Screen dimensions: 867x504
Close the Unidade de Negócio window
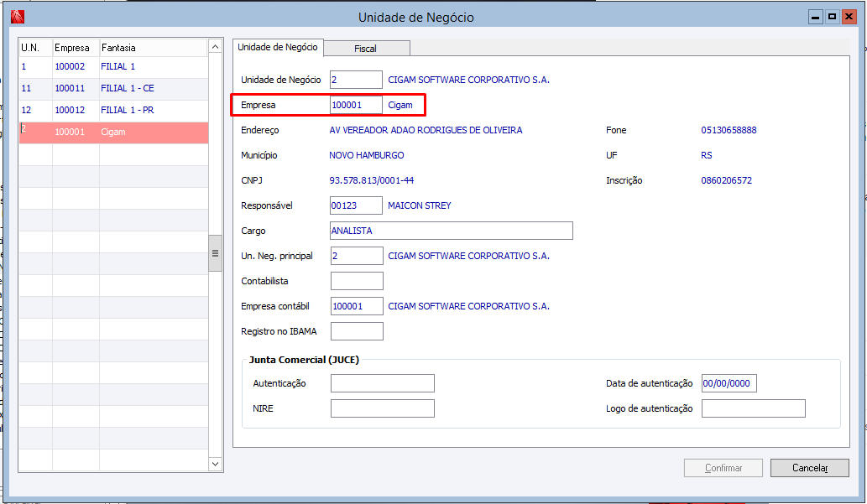849,17
